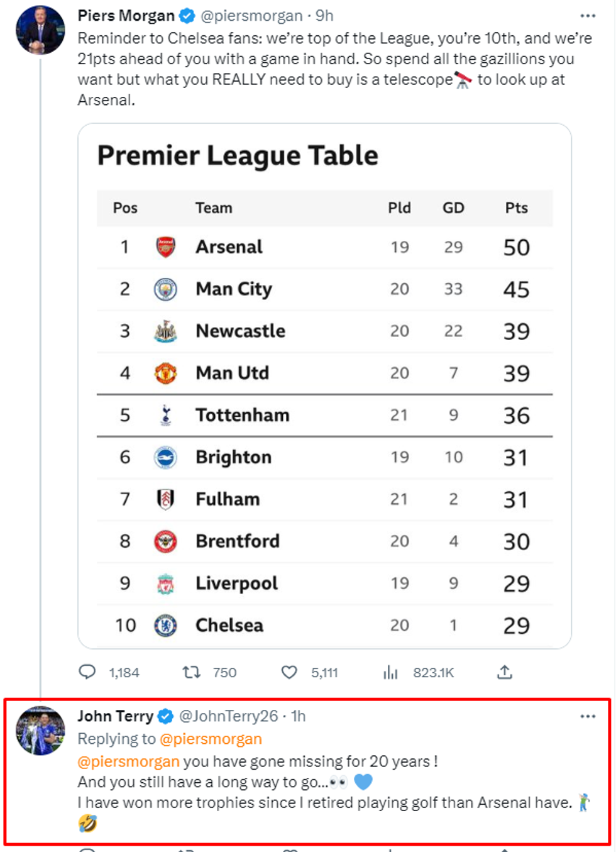
Task: Like Piers Morgan's tweet with heart icon
Action: (289, 672)
